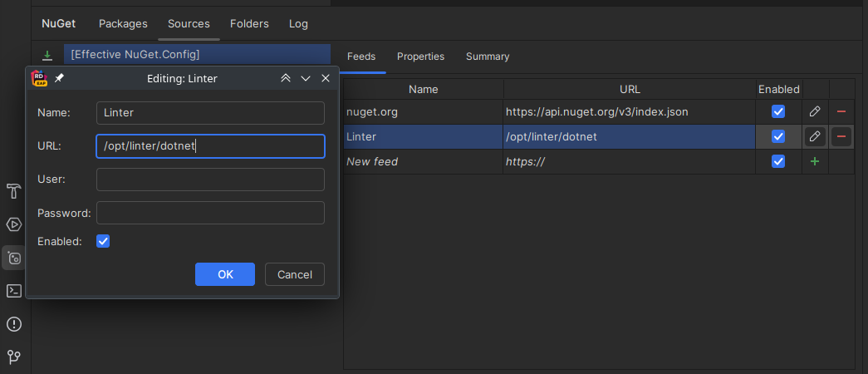The width and height of the screenshot is (868, 374).
Task: Click into the URL input field
Action: pyautogui.click(x=210, y=146)
